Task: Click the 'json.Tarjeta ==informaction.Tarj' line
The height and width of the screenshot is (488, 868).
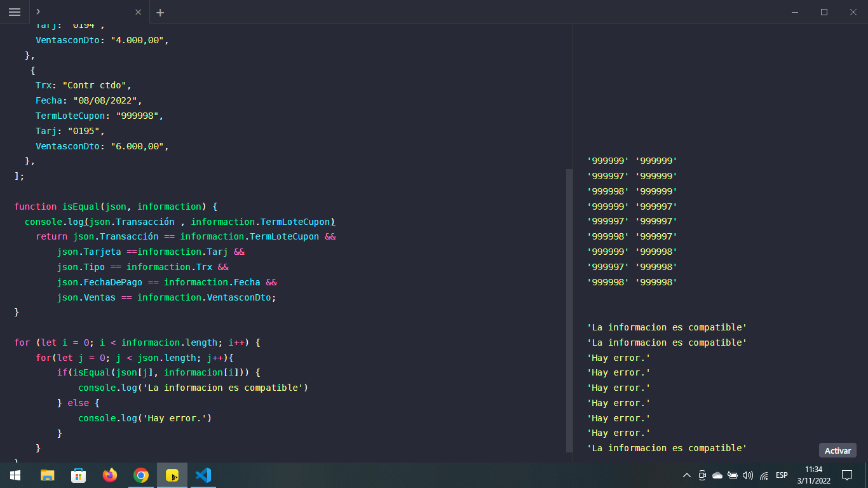Action: coord(151,252)
